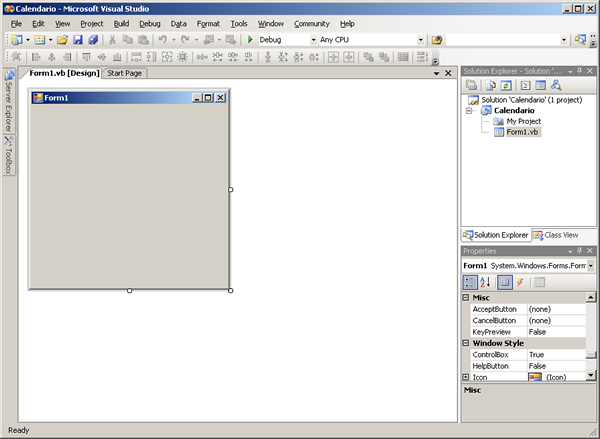Refresh the Solution Explorer tree

click(506, 85)
